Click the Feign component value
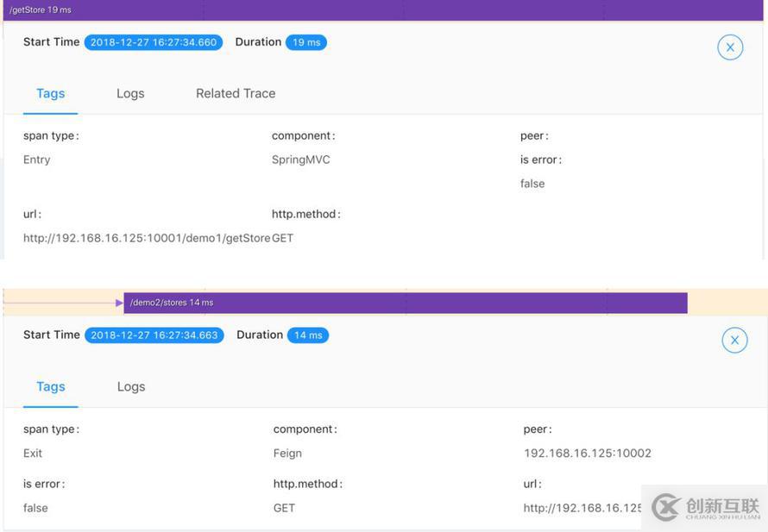 pos(287,453)
